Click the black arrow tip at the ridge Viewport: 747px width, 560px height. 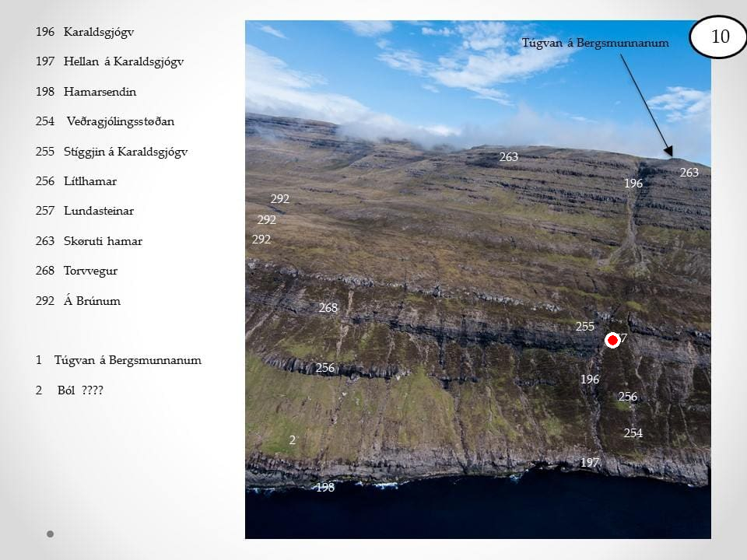tap(671, 156)
